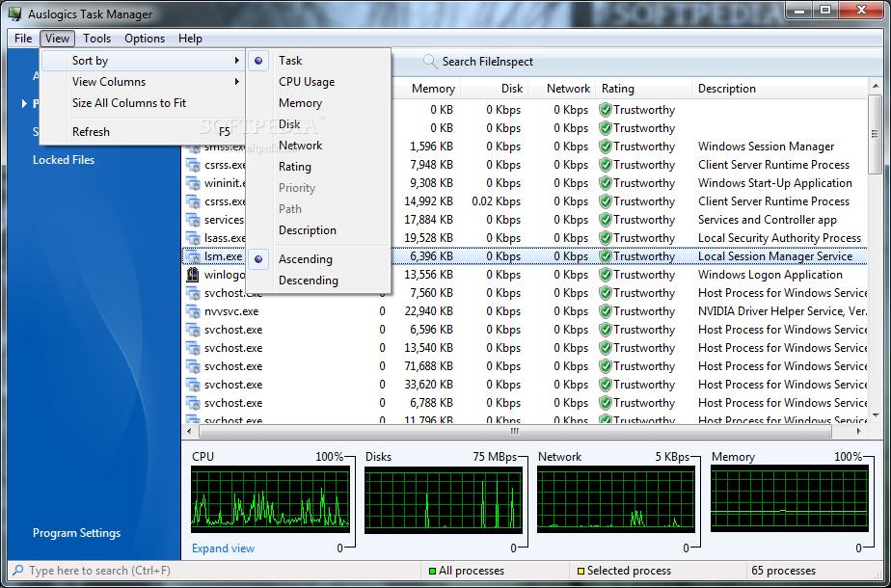Click the yellow Selected process legend square

(x=580, y=571)
